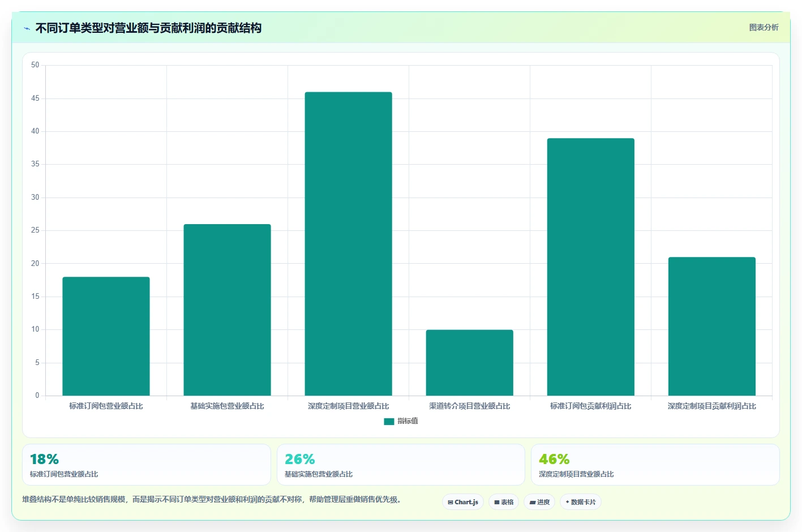
Task: Select the 深度定制项目贡献利润占比 bar
Action: click(711, 326)
